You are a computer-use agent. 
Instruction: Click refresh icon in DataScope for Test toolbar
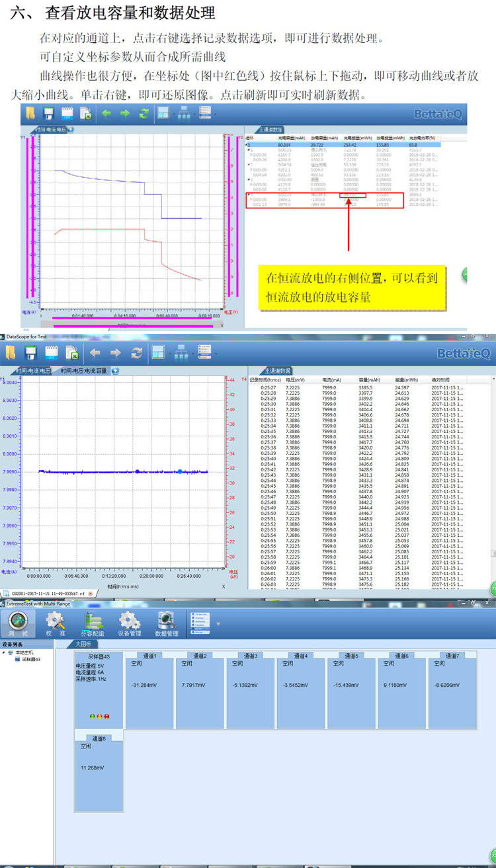[x=136, y=353]
